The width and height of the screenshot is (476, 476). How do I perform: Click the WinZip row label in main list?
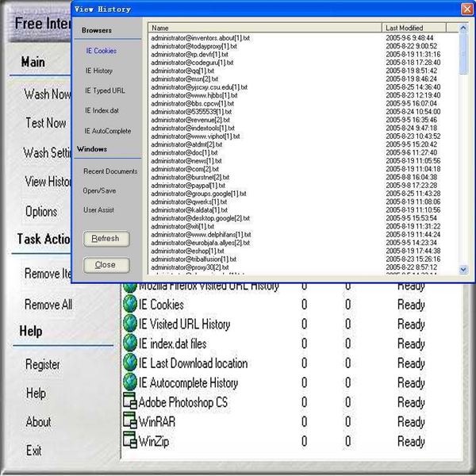154,441
